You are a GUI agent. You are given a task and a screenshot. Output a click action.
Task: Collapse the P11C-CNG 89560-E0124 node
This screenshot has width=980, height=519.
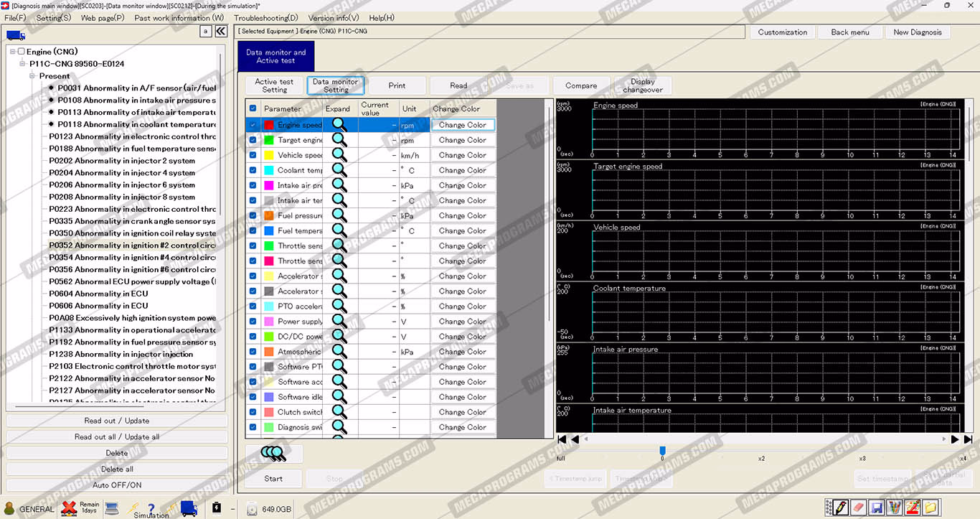(23, 64)
